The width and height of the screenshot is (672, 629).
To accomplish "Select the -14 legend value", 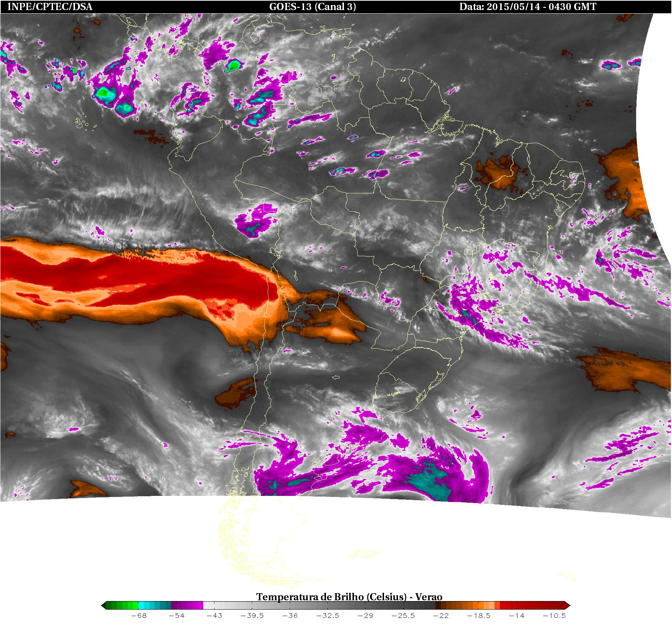I will 516,616.
